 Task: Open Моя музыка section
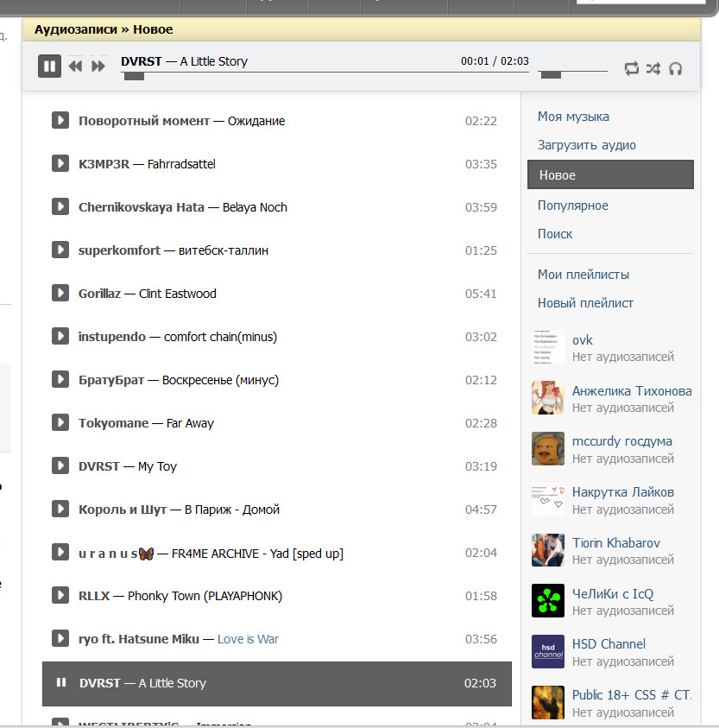coord(573,117)
